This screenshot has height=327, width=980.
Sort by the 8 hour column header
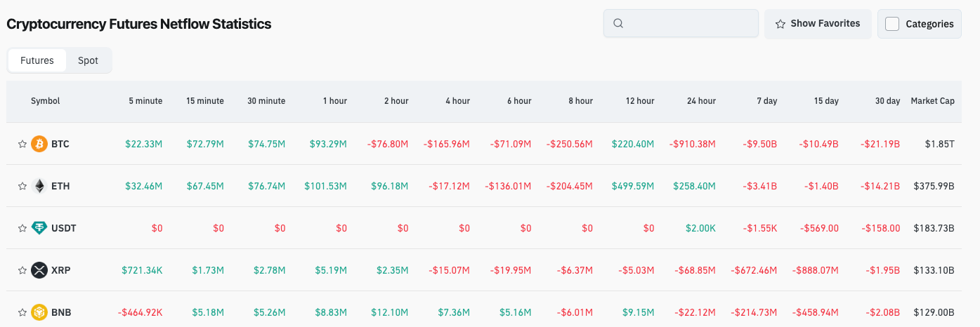click(581, 101)
